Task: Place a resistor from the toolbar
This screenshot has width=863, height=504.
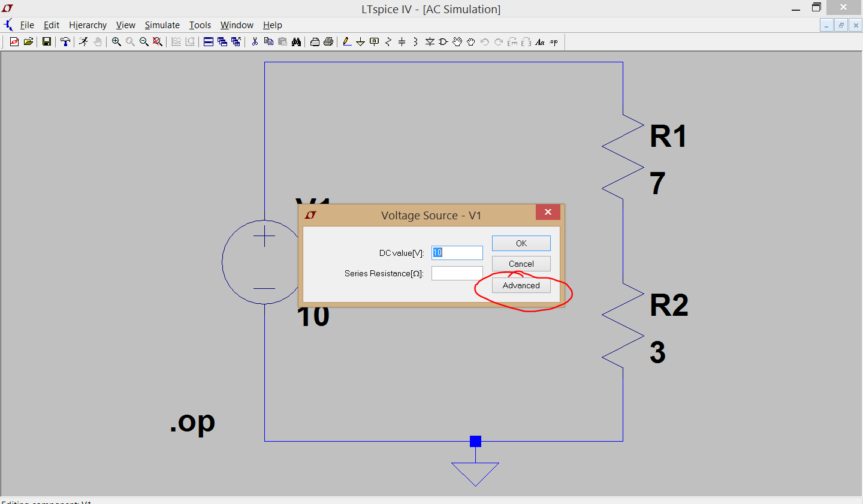Action: tap(388, 42)
